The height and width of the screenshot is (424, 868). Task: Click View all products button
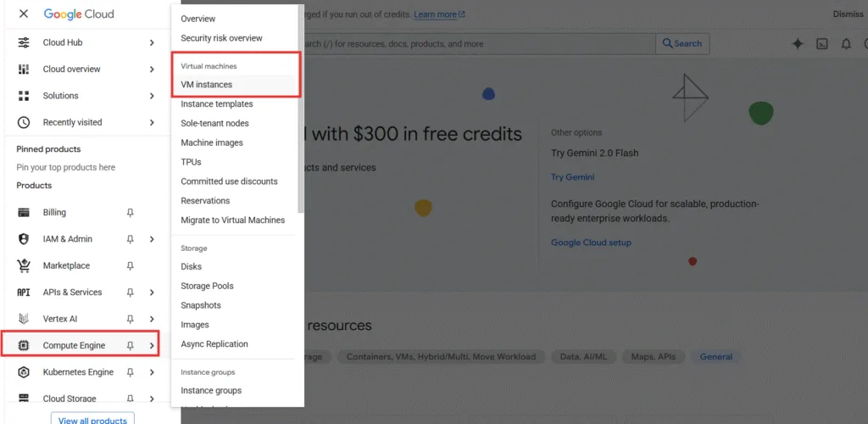[x=92, y=418]
